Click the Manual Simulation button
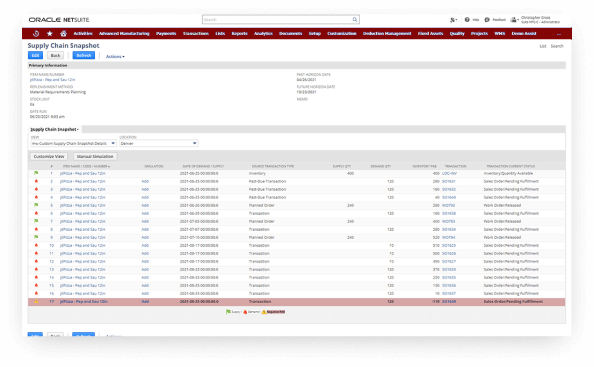594x367 pixels. tap(95, 156)
